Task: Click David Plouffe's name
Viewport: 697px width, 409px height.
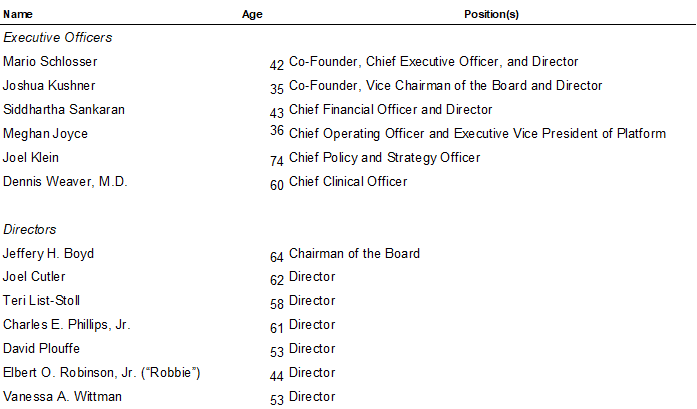Action: coord(41,349)
